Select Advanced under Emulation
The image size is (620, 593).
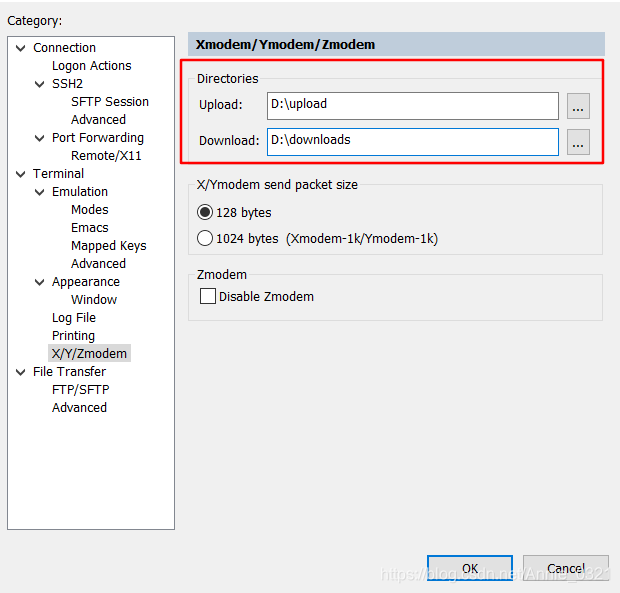(x=98, y=264)
